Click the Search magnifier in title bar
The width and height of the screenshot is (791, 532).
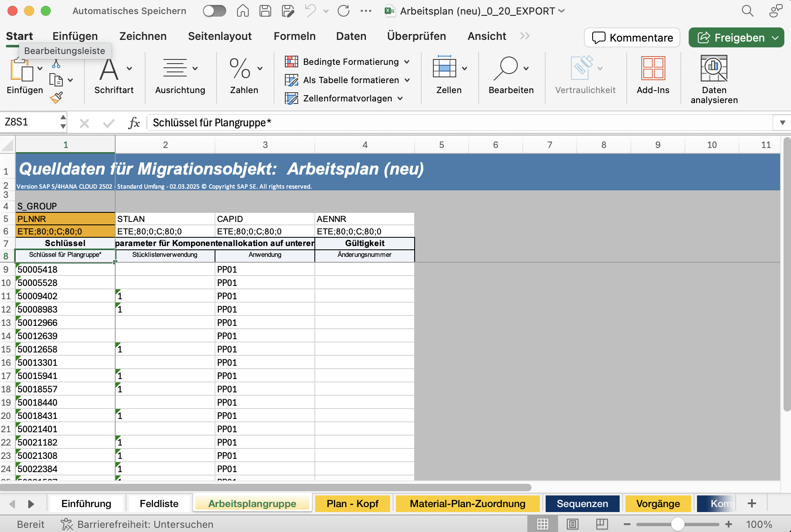tap(747, 11)
